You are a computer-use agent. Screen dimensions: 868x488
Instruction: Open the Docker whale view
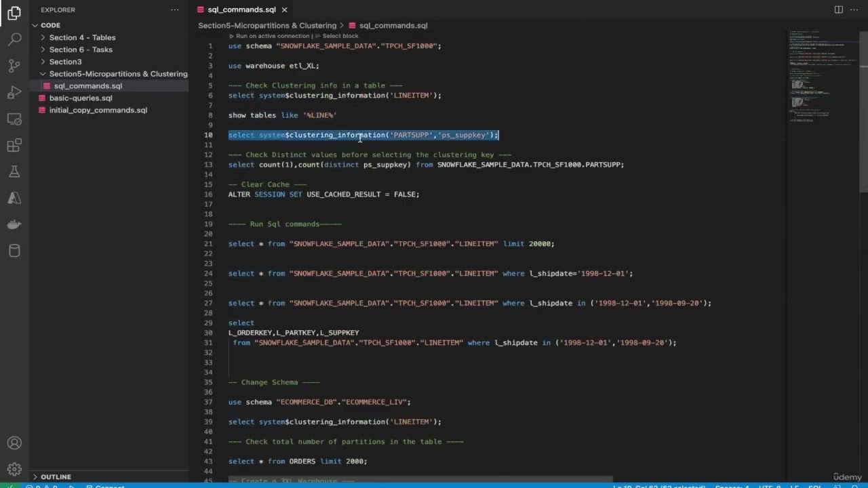click(14, 224)
